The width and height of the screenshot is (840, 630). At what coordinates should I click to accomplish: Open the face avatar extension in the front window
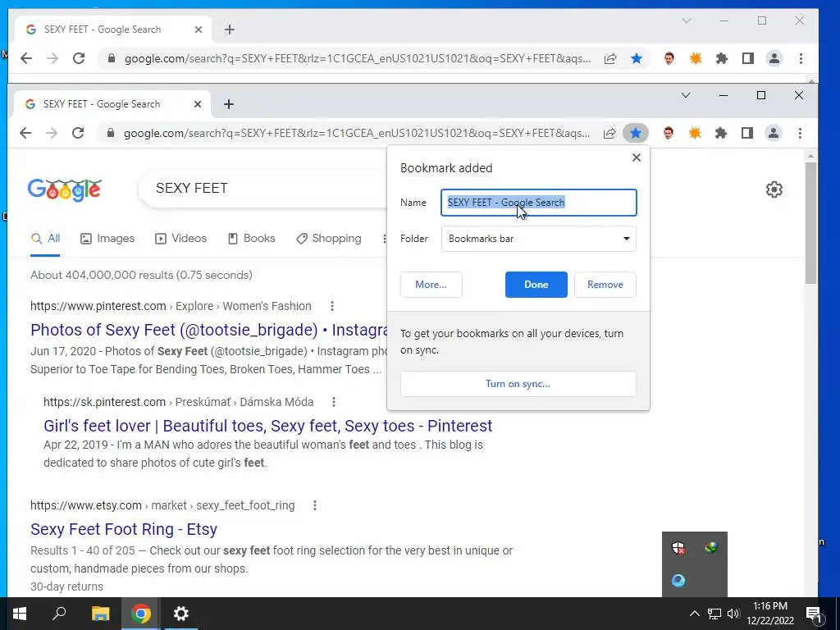(668, 133)
